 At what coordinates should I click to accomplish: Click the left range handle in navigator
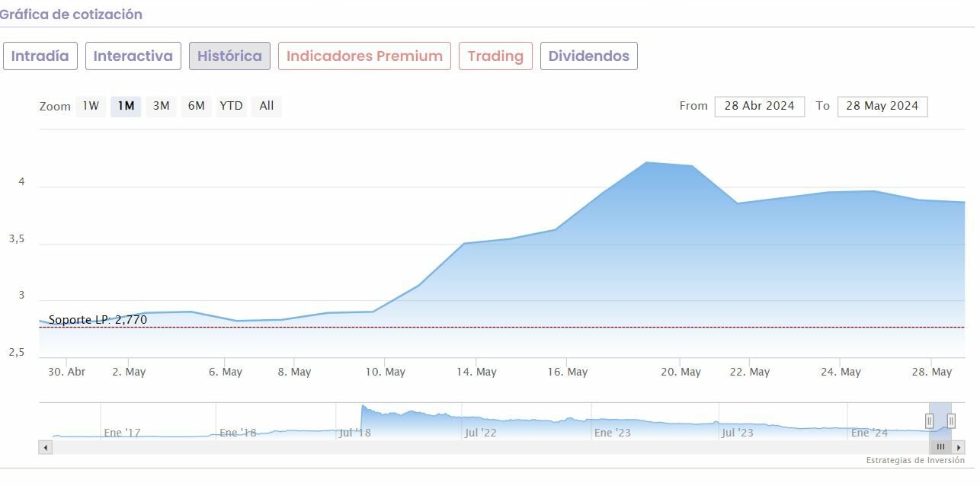929,420
